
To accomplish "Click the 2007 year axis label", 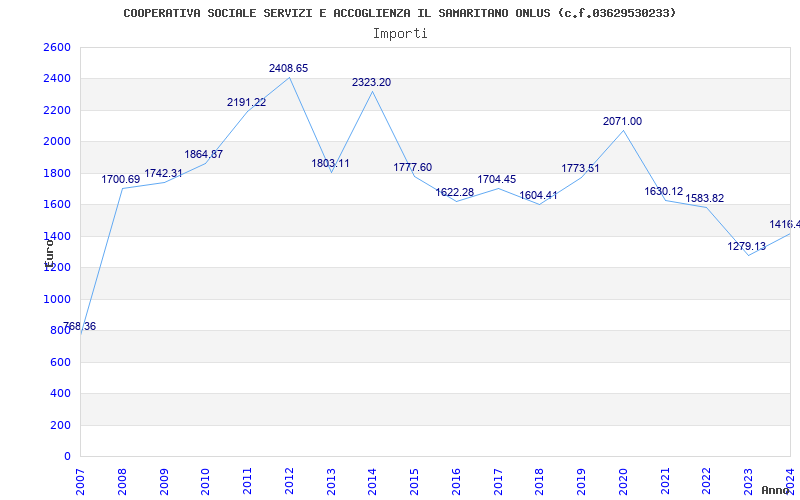I will click(81, 481).
